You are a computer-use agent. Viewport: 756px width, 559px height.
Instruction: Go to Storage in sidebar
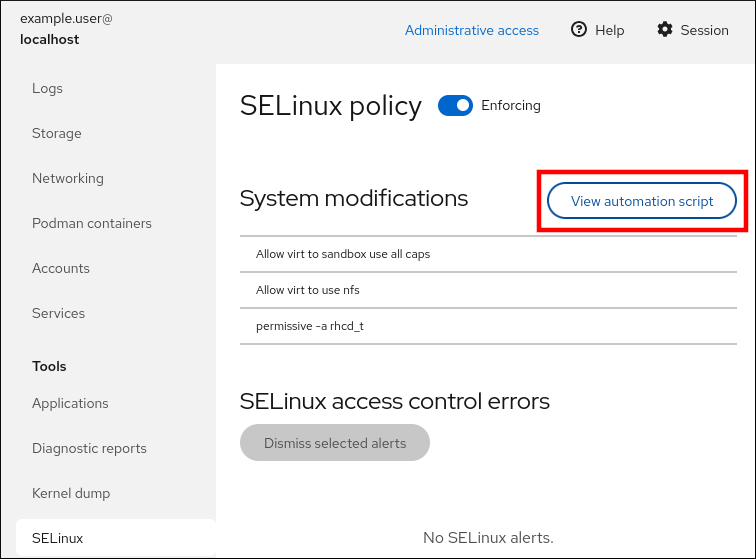click(56, 133)
